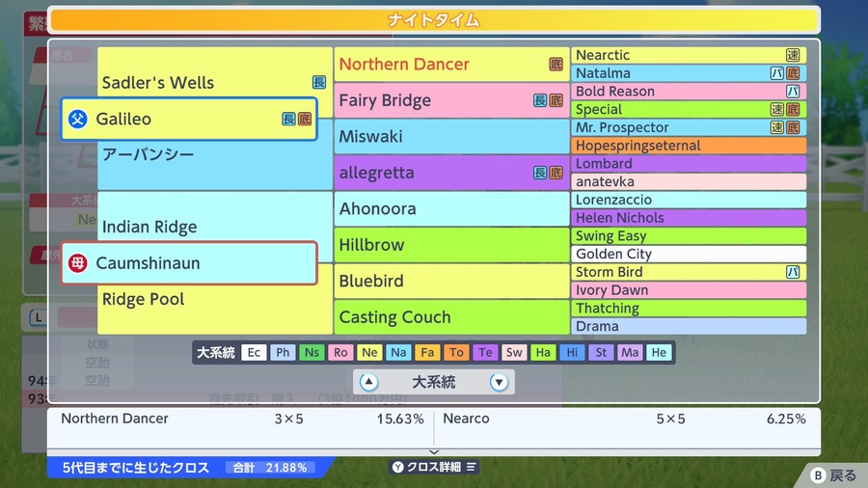868x488 pixels.
Task: Select the St lineage color swatch
Action: (601, 352)
